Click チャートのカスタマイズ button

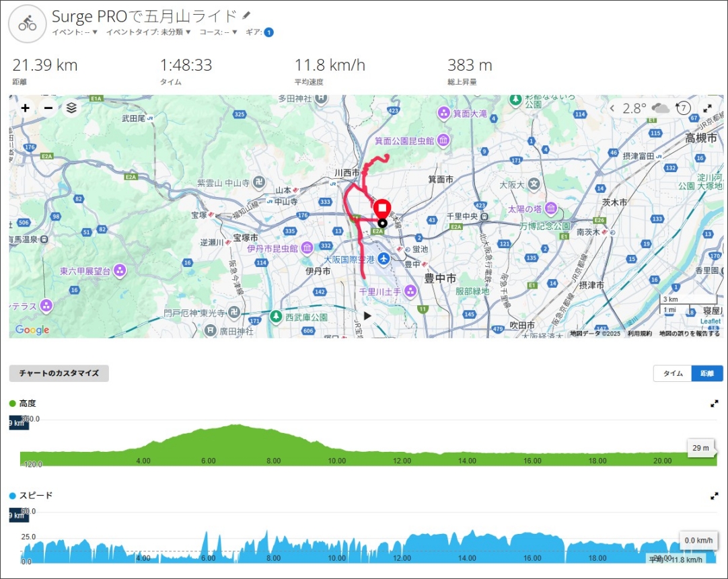[59, 373]
